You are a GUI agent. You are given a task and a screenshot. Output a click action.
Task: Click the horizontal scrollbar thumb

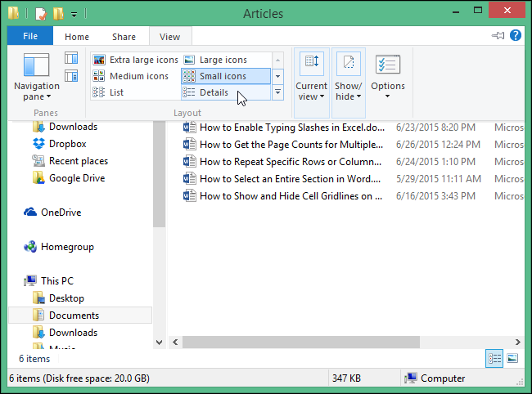tap(301, 343)
